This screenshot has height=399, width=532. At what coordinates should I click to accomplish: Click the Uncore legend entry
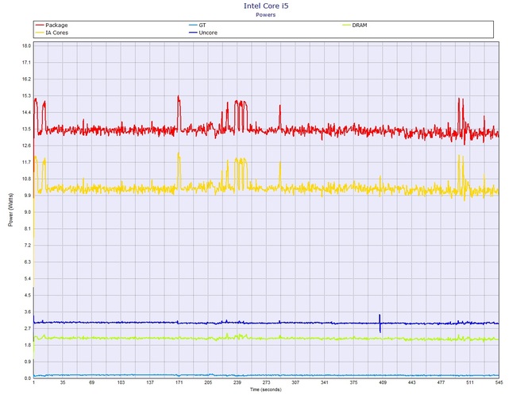203,33
